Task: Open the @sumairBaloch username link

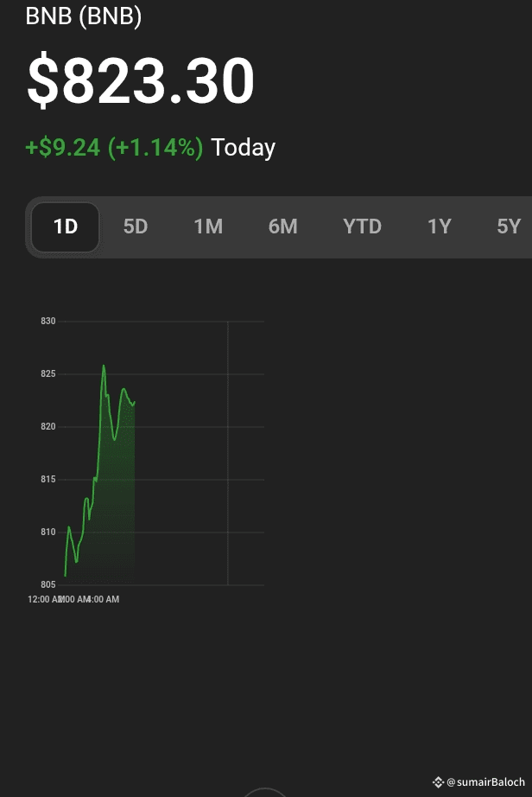Action: tap(485, 782)
